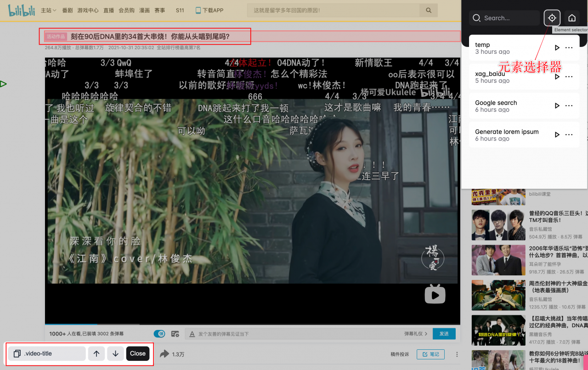Open danmaku settings icon
The width and height of the screenshot is (588, 370).
[x=175, y=334]
